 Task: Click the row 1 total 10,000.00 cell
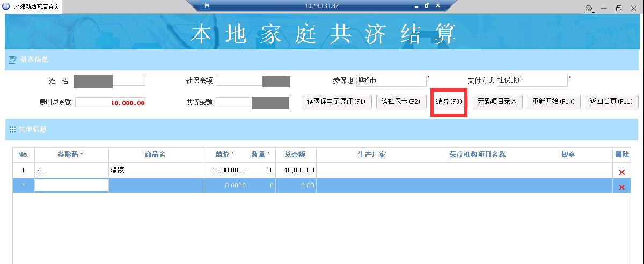pos(296,170)
